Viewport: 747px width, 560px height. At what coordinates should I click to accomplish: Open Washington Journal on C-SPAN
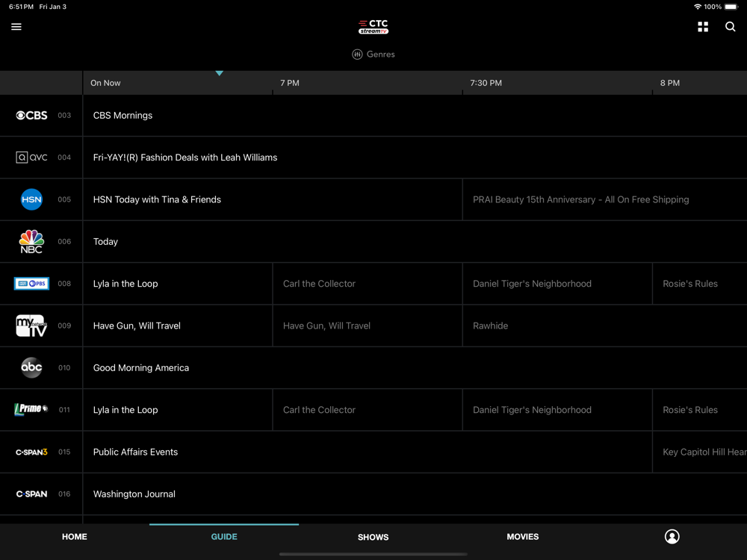click(x=415, y=494)
